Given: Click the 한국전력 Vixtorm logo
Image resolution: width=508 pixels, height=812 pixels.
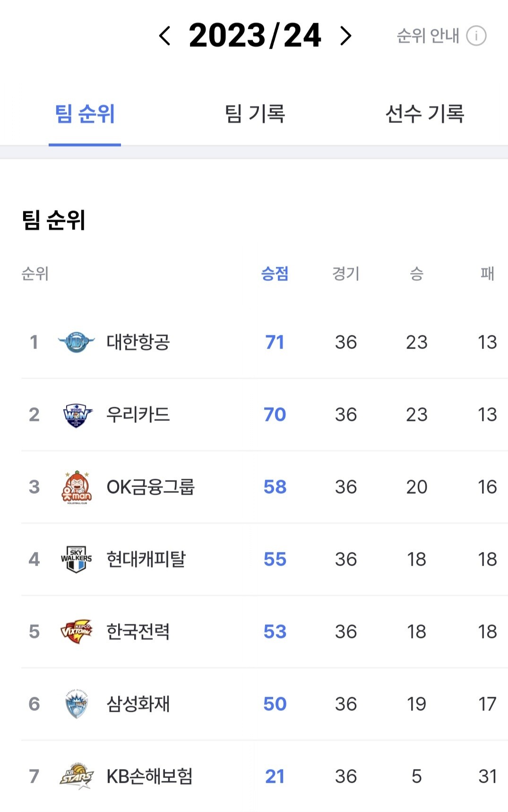Looking at the screenshot, I should click(x=77, y=631).
